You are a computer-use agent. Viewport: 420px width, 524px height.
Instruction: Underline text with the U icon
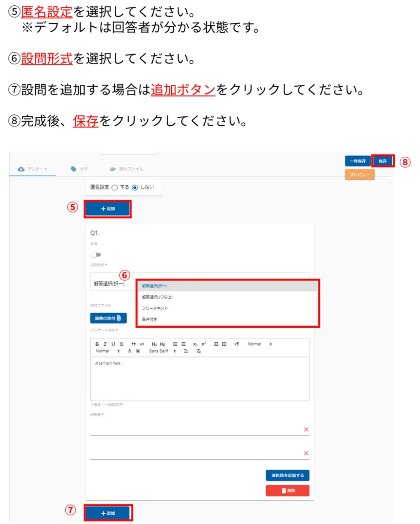point(113,344)
